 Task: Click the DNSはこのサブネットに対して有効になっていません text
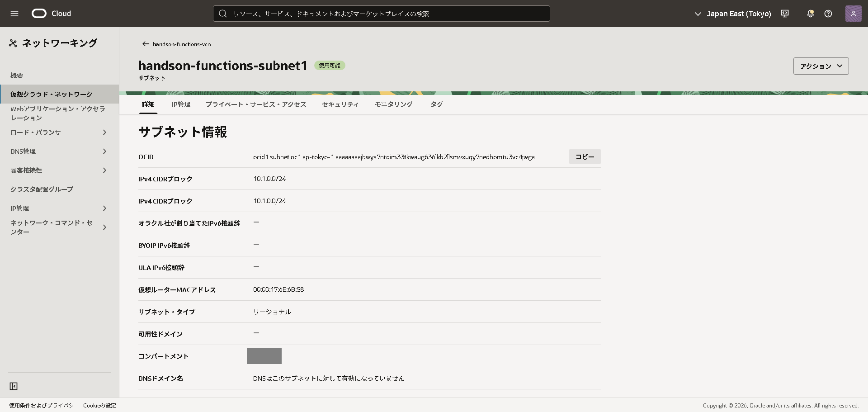(329, 379)
